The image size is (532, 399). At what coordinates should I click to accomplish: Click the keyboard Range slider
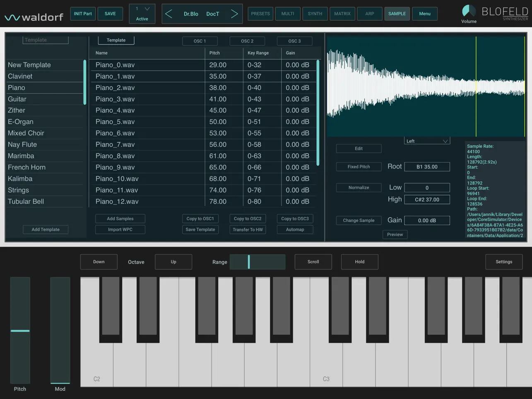coord(258,262)
